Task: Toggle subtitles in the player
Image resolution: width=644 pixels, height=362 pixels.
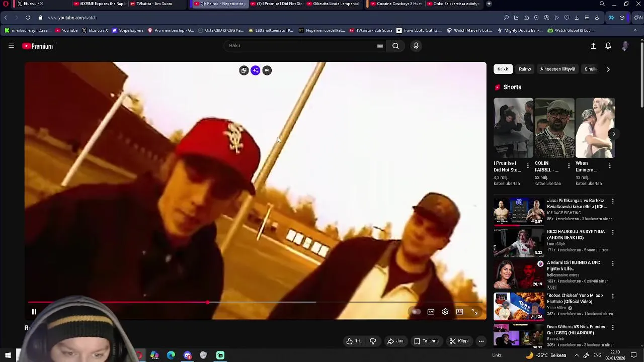Action: pos(431,312)
